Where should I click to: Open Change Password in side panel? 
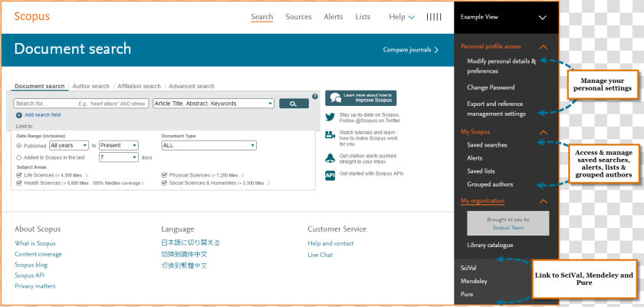click(x=491, y=87)
